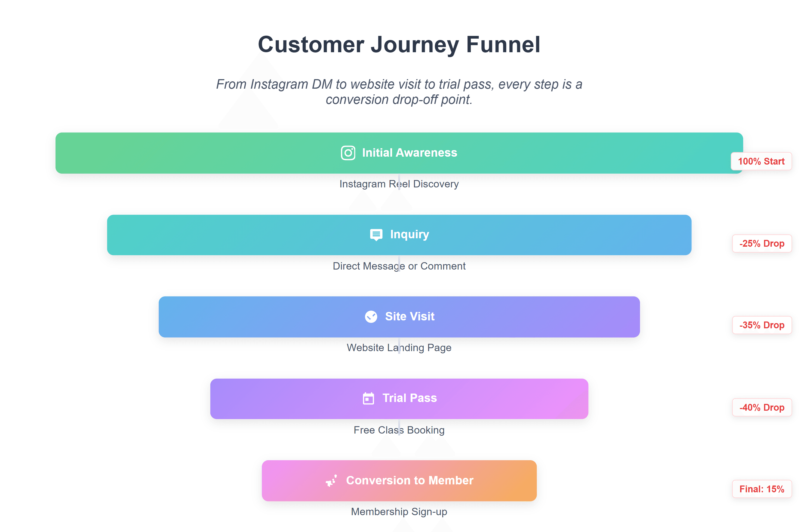Click the Instagram icon in Initial Awareness
This screenshot has width=800, height=532.
point(348,153)
